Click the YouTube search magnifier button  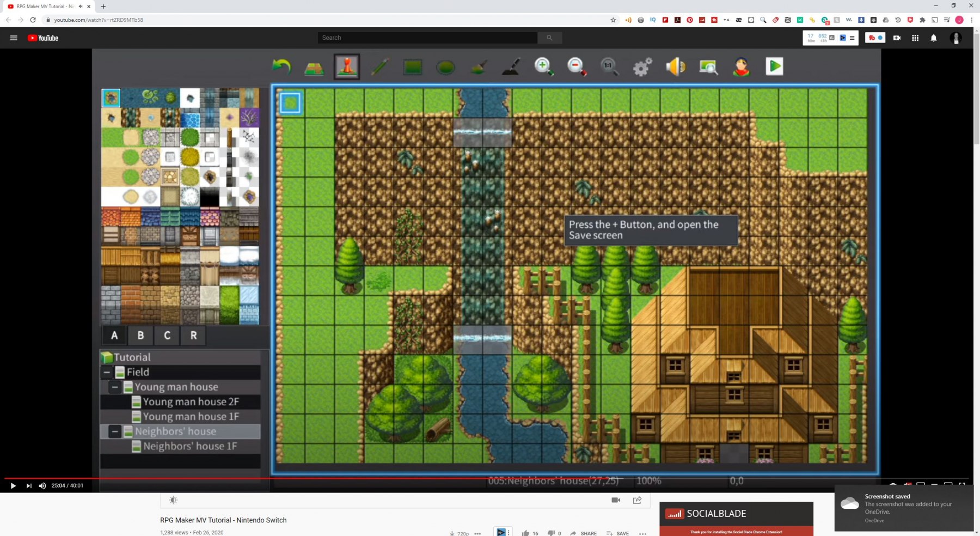(549, 38)
